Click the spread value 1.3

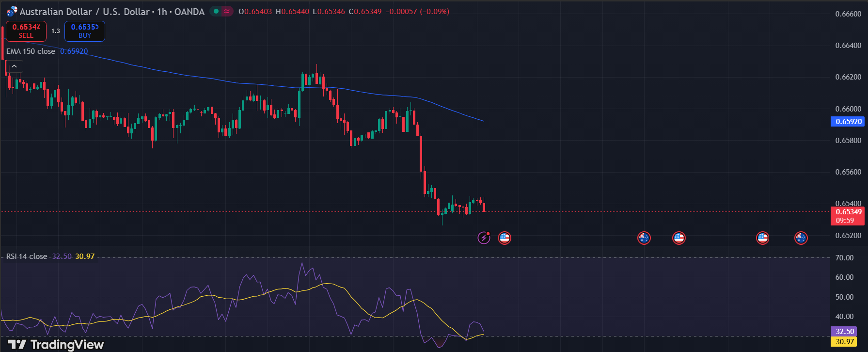point(56,31)
